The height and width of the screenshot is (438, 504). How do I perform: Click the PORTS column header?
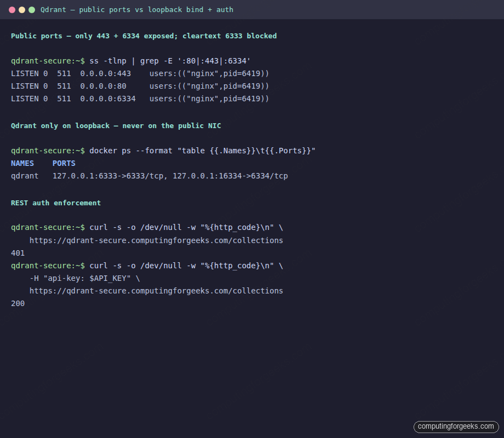[64, 163]
